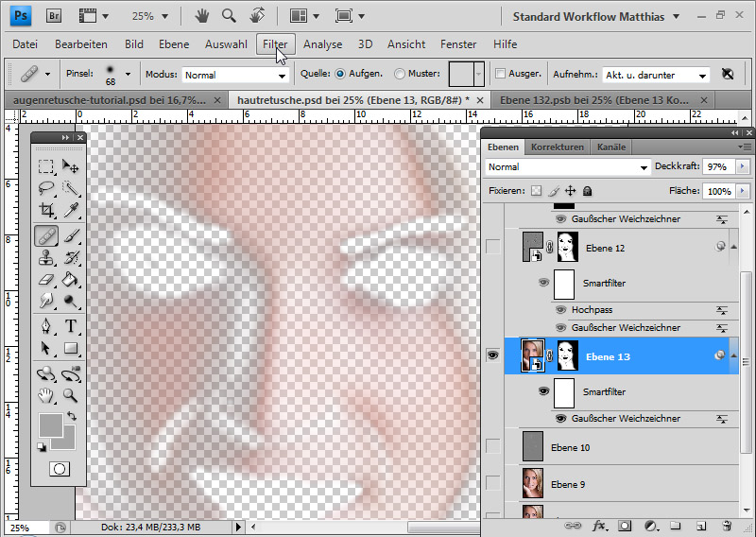Select the Paint Bucket tool
The width and height of the screenshot is (756, 537).
coord(70,279)
